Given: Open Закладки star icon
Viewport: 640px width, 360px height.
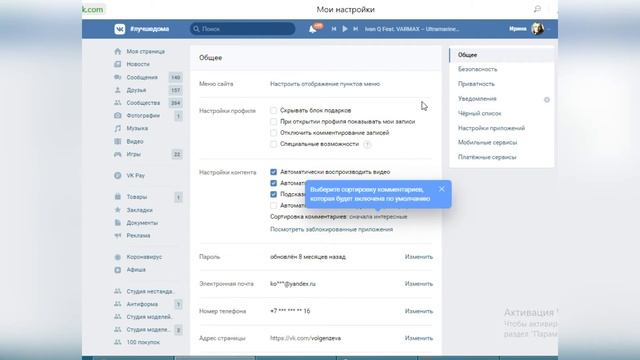Looking at the screenshot, I should click(x=118, y=210).
